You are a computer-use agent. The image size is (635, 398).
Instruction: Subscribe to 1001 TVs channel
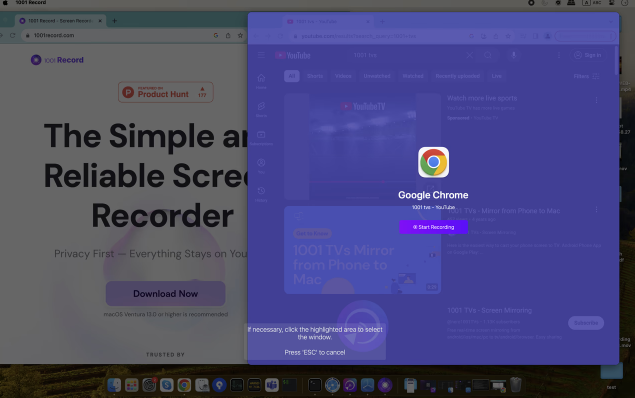click(x=586, y=323)
